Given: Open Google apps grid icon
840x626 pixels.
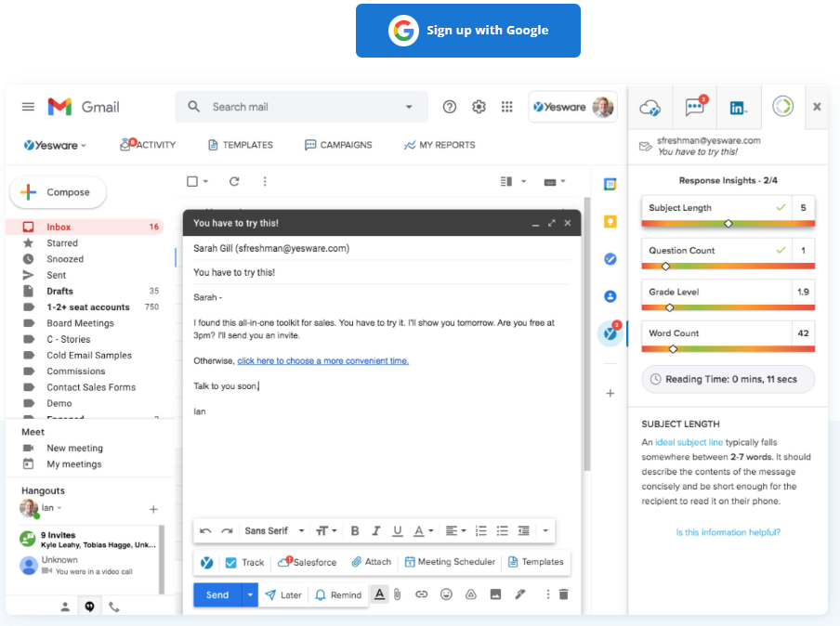Looking at the screenshot, I should (x=506, y=107).
